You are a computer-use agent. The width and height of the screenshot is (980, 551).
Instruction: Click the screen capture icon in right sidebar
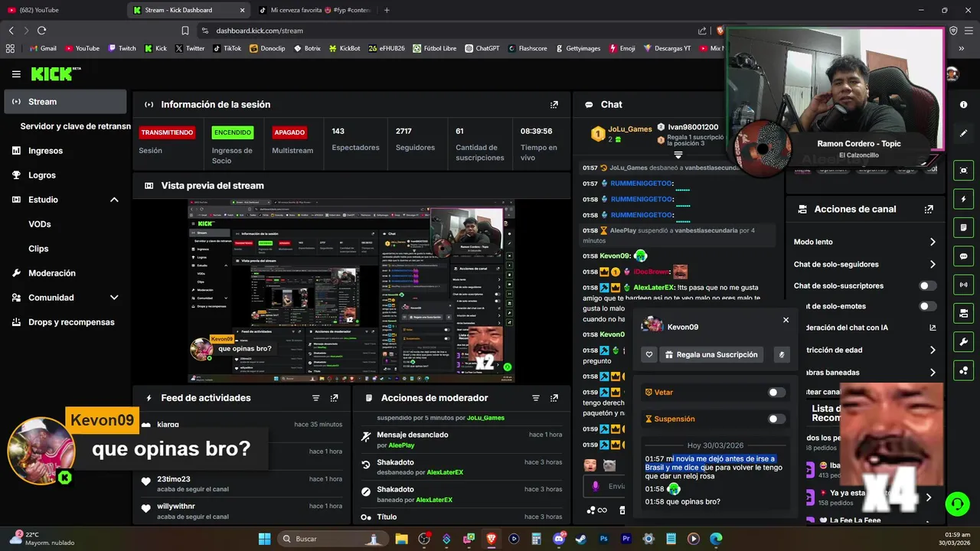coord(963,170)
